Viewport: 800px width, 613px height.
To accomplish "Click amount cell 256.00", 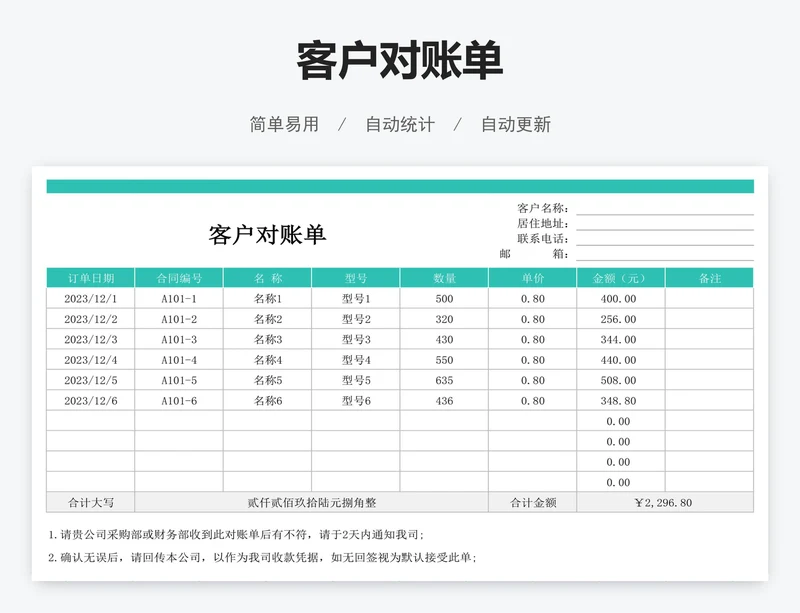I will click(x=621, y=319).
